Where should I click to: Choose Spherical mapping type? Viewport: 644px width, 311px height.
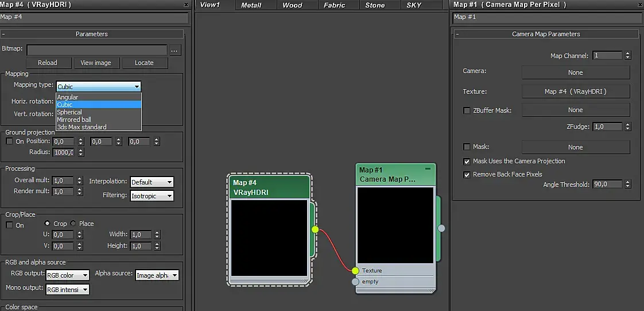pos(99,112)
